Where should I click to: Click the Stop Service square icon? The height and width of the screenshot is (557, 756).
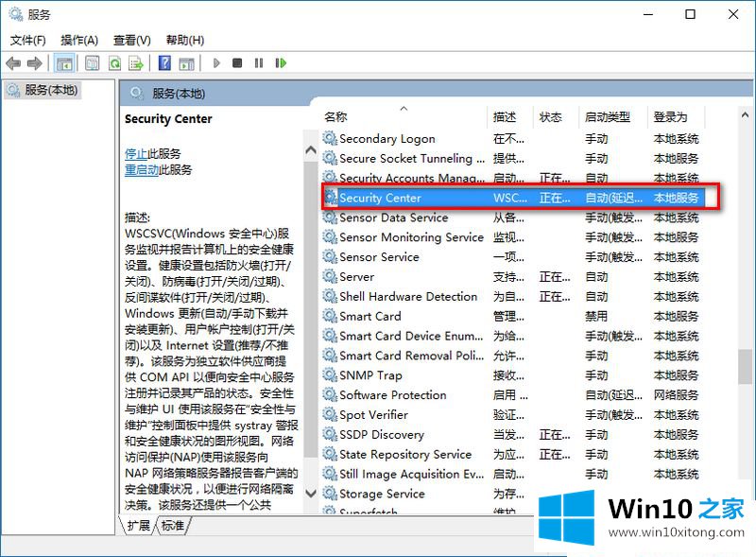237,63
